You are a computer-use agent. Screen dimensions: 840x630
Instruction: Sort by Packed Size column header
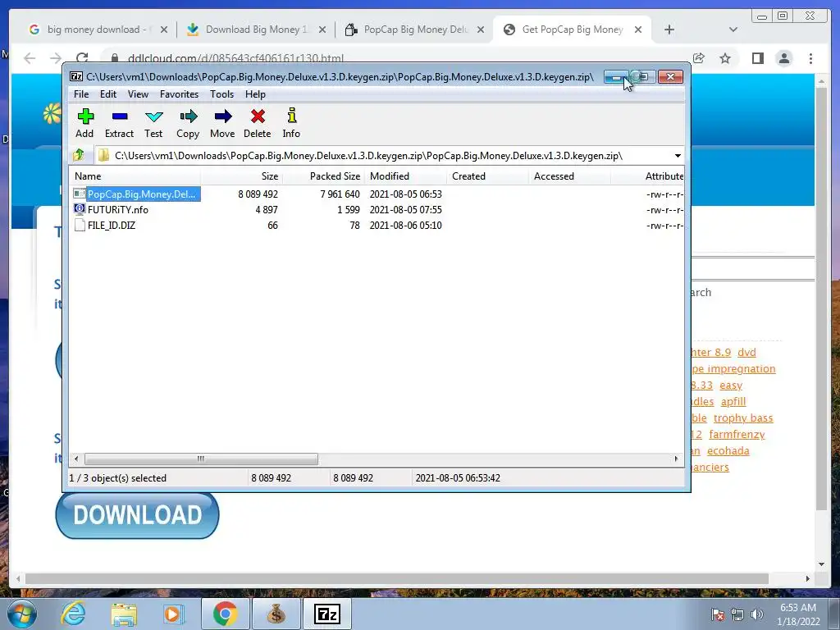323,176
